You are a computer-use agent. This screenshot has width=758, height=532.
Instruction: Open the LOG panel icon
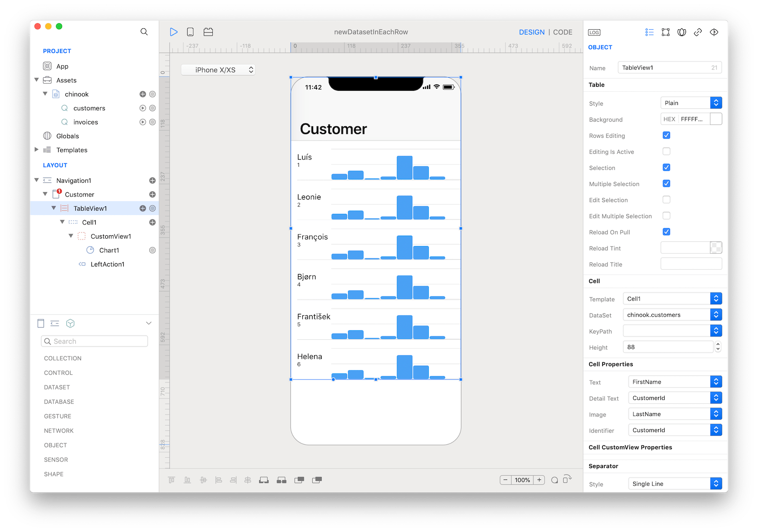(x=594, y=32)
